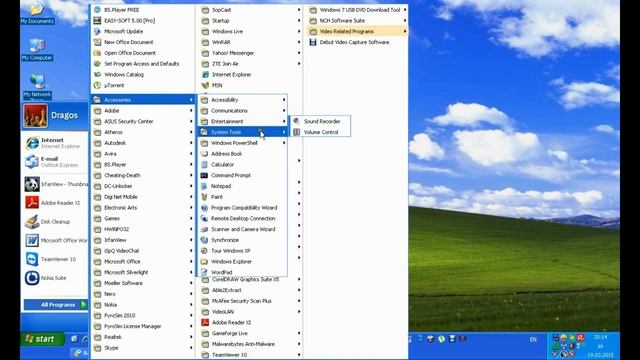Click the BS.Player FREE icon
The height and width of the screenshot is (360, 640).
click(x=97, y=10)
